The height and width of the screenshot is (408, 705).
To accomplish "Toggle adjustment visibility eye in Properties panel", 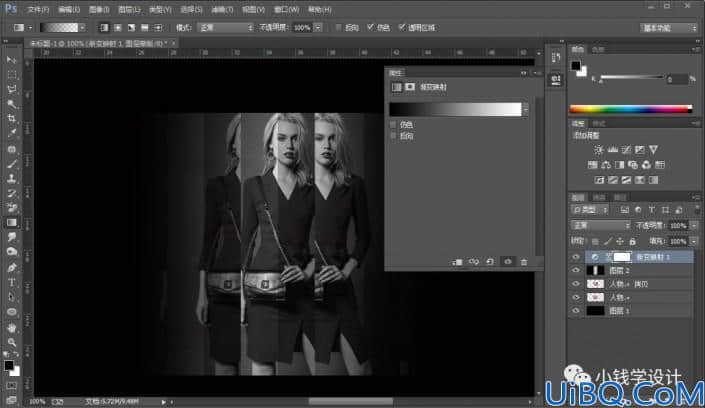I will click(x=508, y=262).
